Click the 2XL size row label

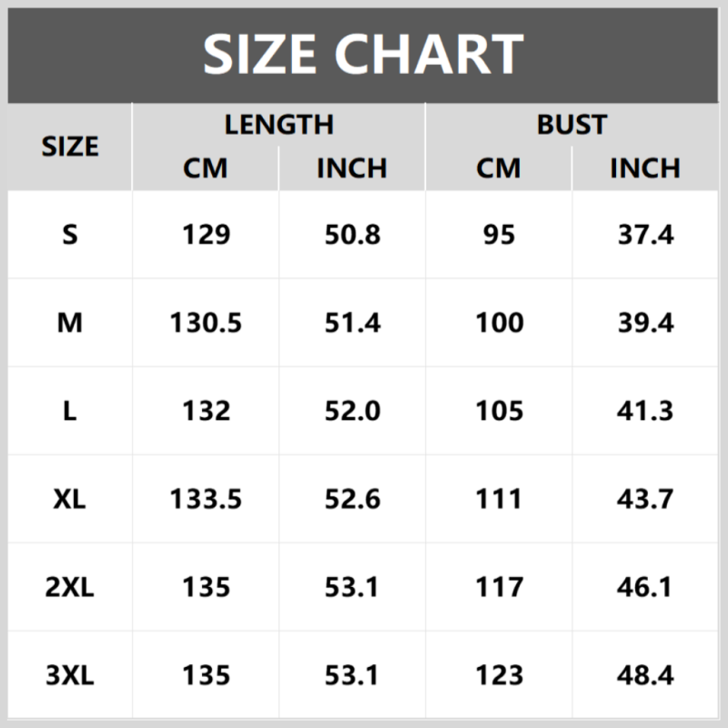[70, 587]
